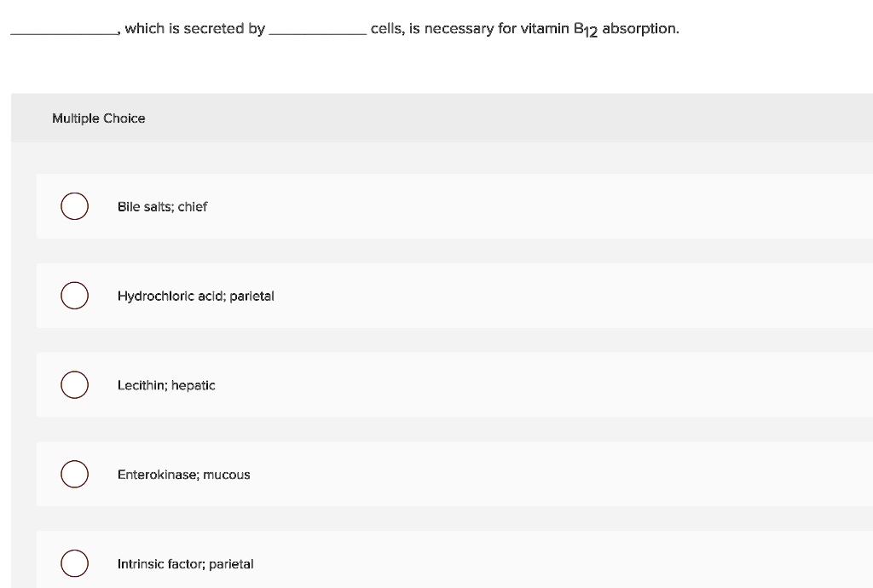The width and height of the screenshot is (873, 588).
Task: Click the word "Lecithin" in the third option
Action: coord(142,385)
